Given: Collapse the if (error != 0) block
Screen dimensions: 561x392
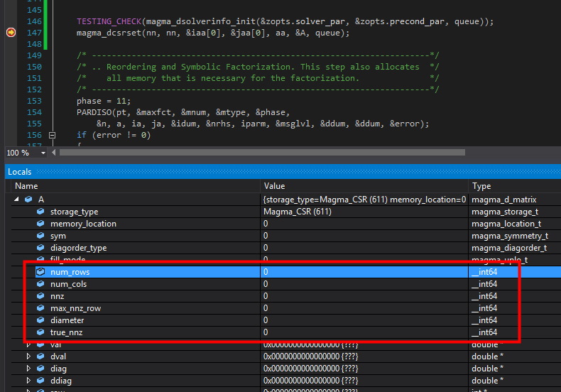Looking at the screenshot, I should (52, 135).
